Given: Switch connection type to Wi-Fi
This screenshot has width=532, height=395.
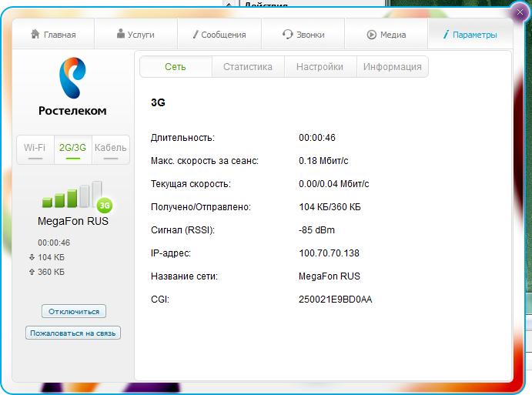Looking at the screenshot, I should coord(35,149).
